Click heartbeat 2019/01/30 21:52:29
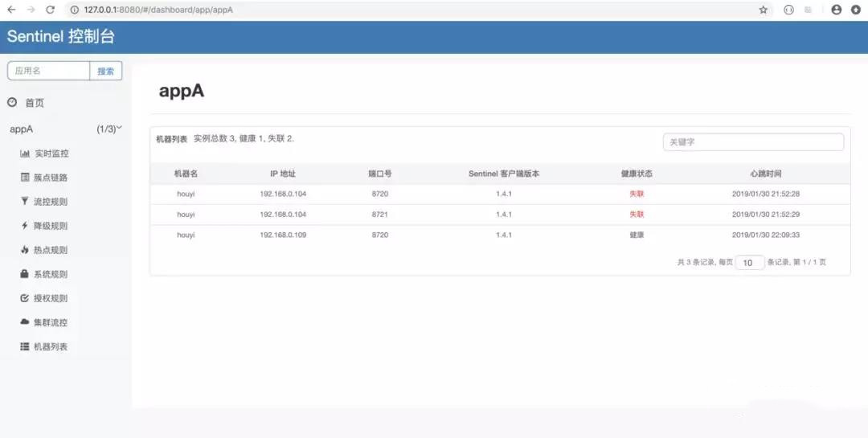The image size is (868, 438). pos(766,215)
